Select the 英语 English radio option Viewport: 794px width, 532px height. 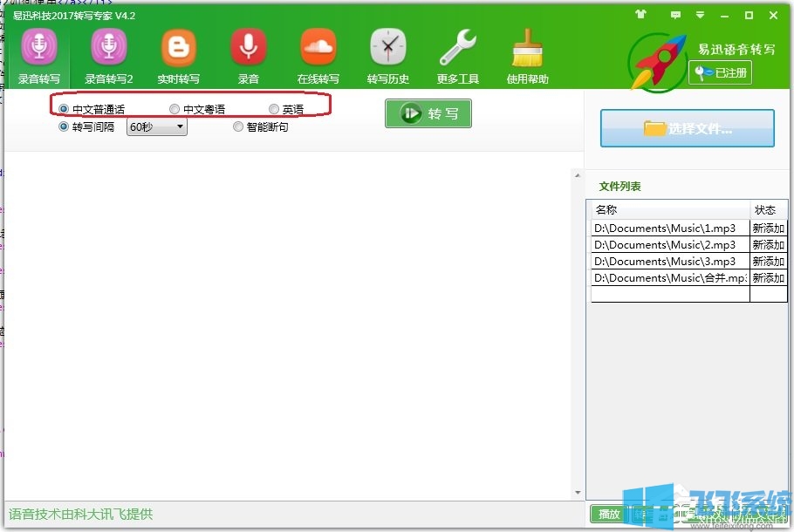pyautogui.click(x=274, y=108)
